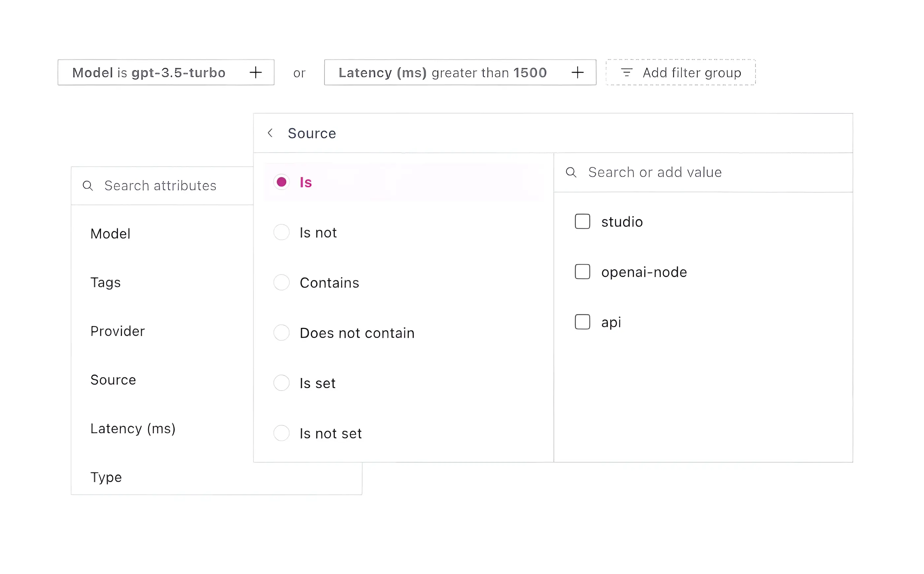The height and width of the screenshot is (574, 924).
Task: Select Tags from attribute list
Action: tap(106, 282)
